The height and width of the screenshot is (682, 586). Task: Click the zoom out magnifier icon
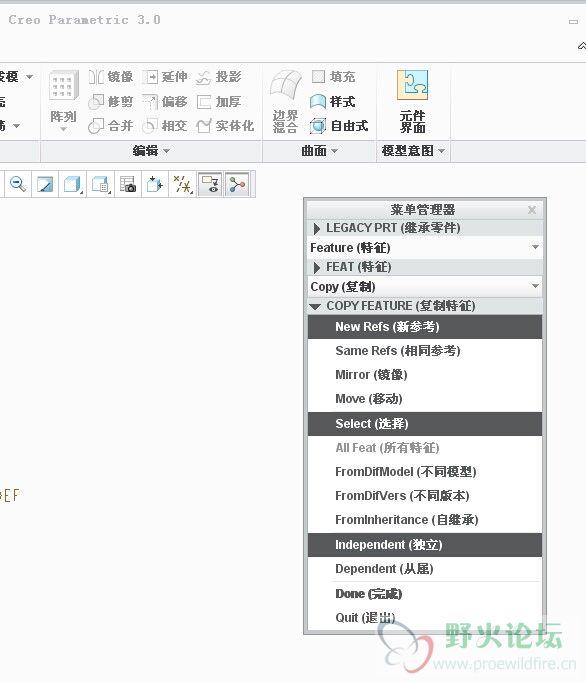click(18, 184)
